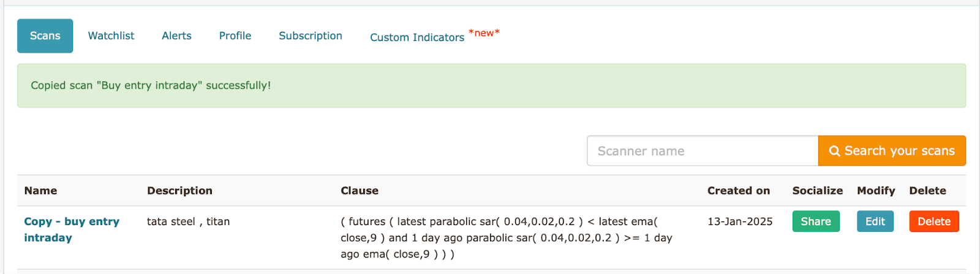Image resolution: width=980 pixels, height=274 pixels.
Task: Click the Modify column header
Action: tap(876, 191)
